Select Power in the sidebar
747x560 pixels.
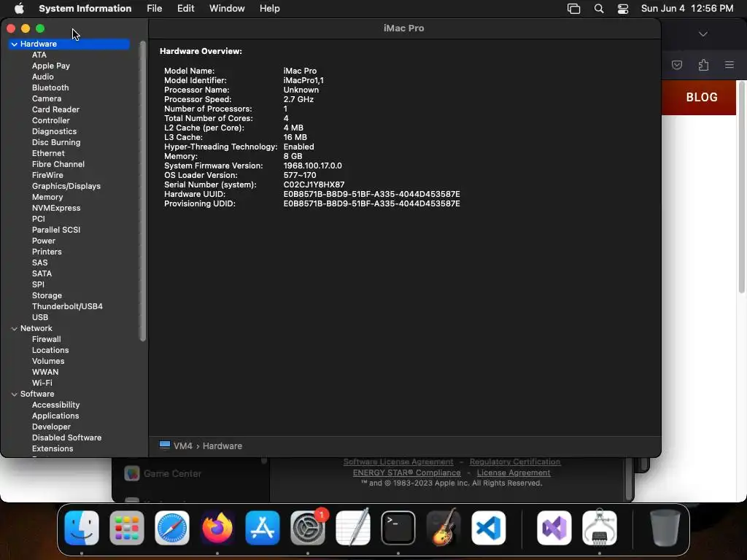[x=43, y=241]
